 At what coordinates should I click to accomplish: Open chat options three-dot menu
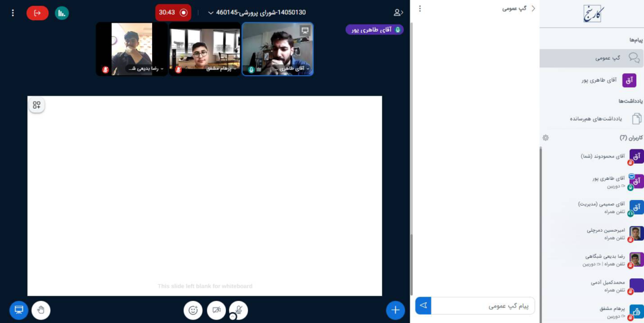click(x=419, y=8)
